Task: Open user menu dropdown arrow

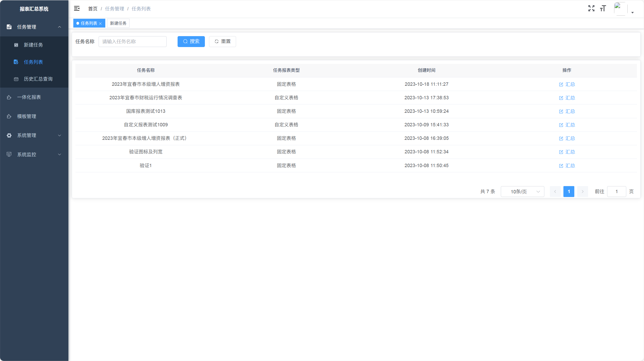Action: click(633, 12)
